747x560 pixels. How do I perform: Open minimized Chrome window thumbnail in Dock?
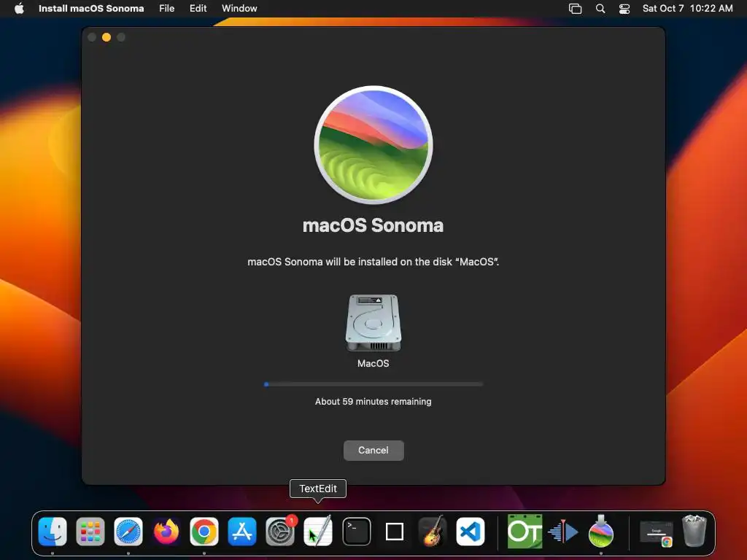click(x=656, y=533)
